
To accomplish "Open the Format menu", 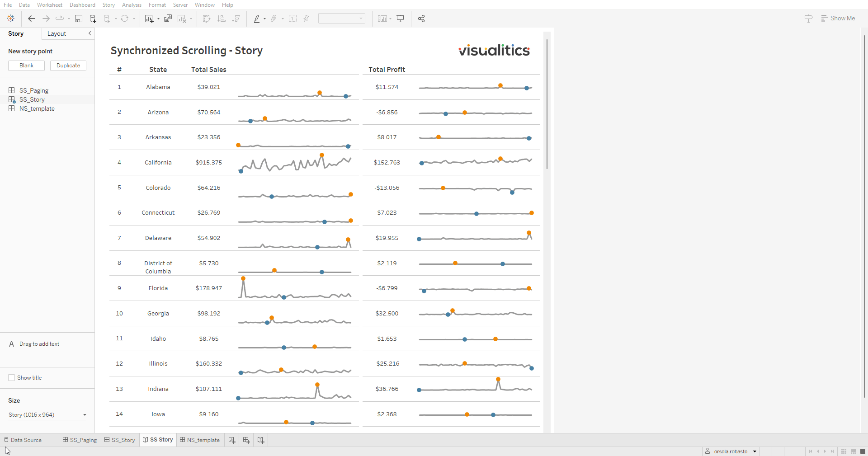I will pos(157,5).
